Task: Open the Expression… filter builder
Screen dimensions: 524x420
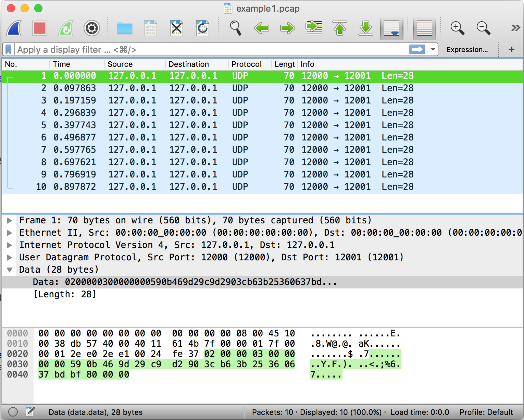Action: 467,50
